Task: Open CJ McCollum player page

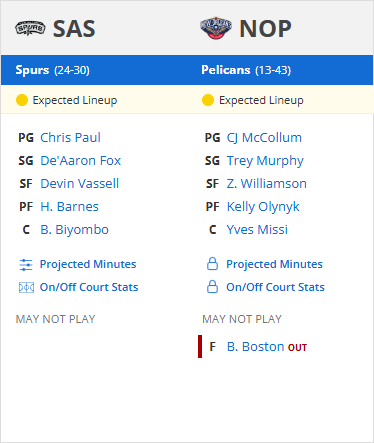Action: click(264, 138)
